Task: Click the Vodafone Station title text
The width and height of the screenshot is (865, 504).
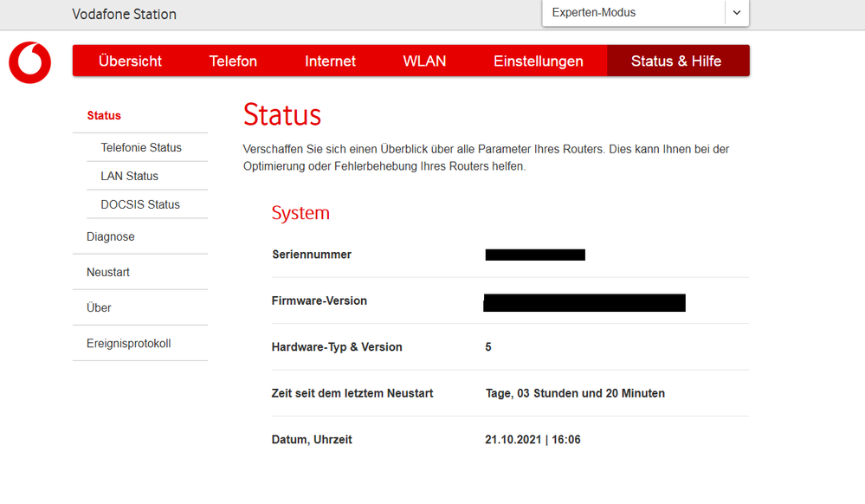Action: 124,15
